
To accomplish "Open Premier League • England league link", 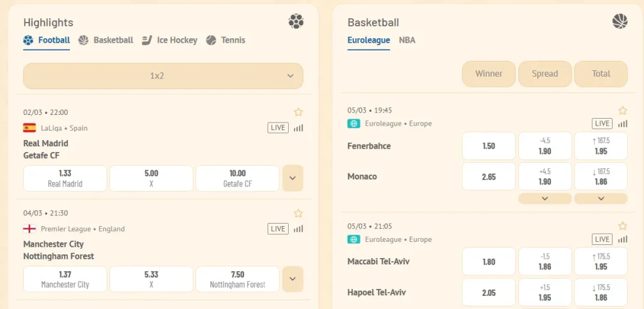I will point(82,229).
